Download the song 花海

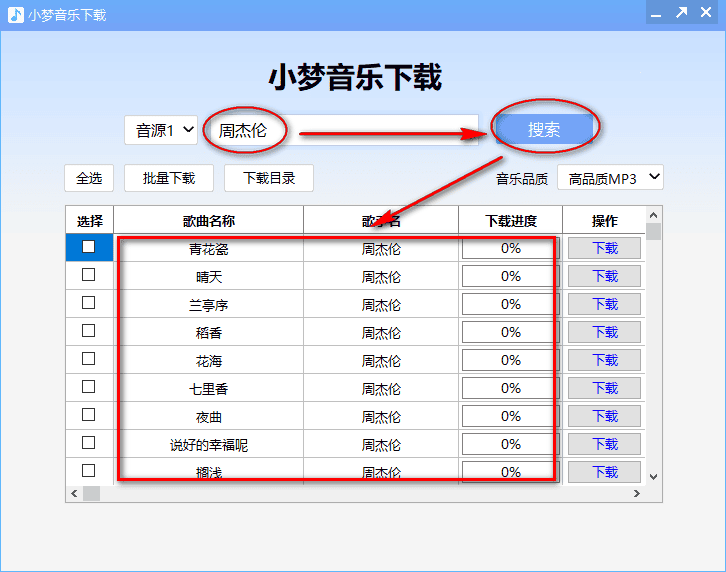pos(605,360)
